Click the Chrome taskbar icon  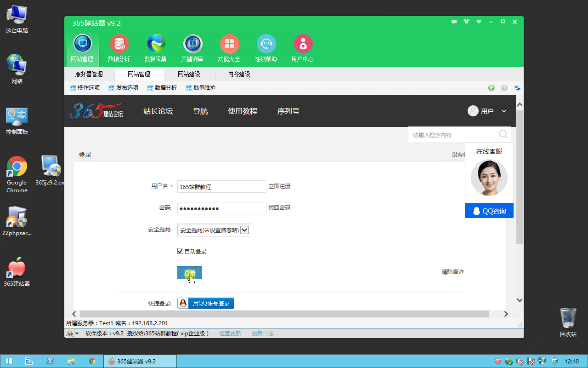(92, 361)
